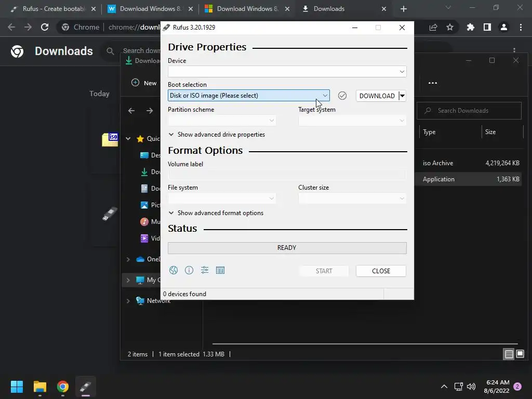Reload the Chrome page
Viewport: 532px width, 399px height.
click(45, 27)
